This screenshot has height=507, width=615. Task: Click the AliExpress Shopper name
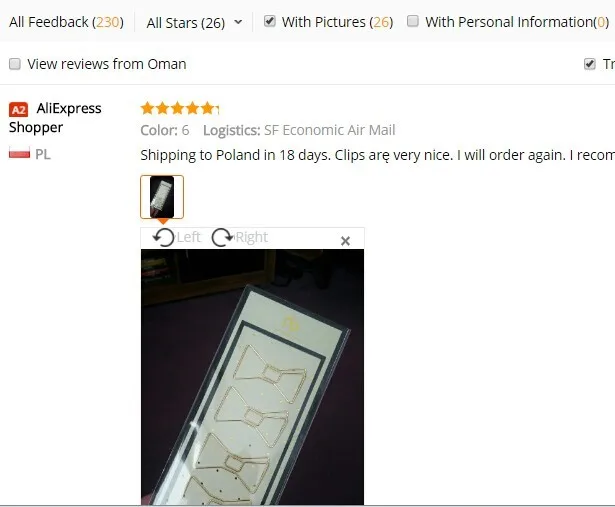coord(55,118)
